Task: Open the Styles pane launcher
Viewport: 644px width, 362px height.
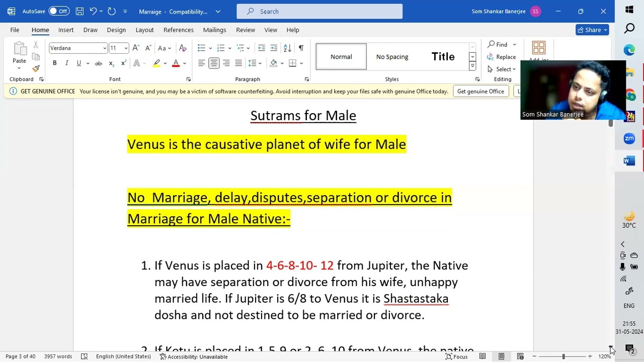Action: tap(477, 79)
